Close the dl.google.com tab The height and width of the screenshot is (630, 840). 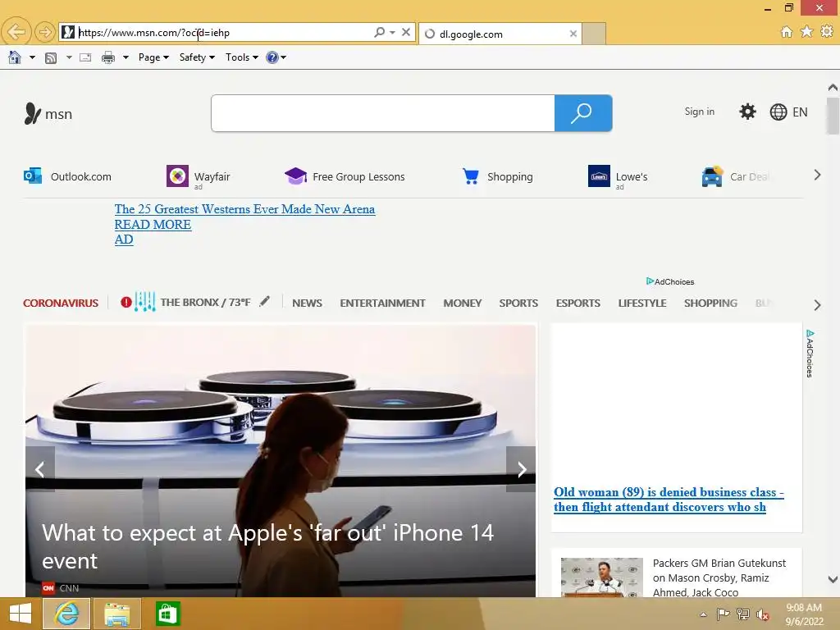(573, 34)
